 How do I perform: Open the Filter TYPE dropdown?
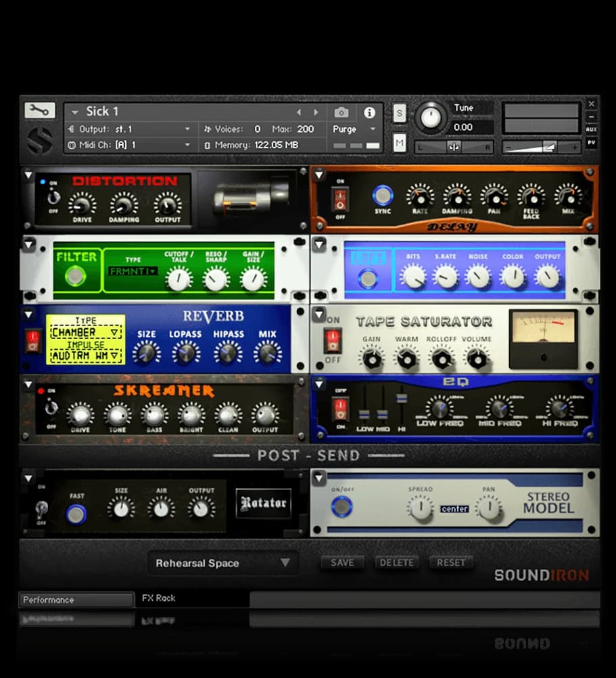[133, 271]
